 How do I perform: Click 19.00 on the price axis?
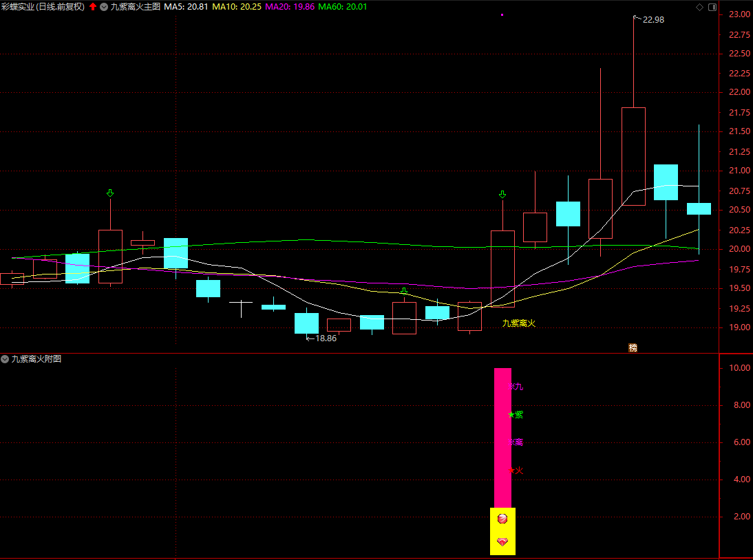pyautogui.click(x=739, y=327)
